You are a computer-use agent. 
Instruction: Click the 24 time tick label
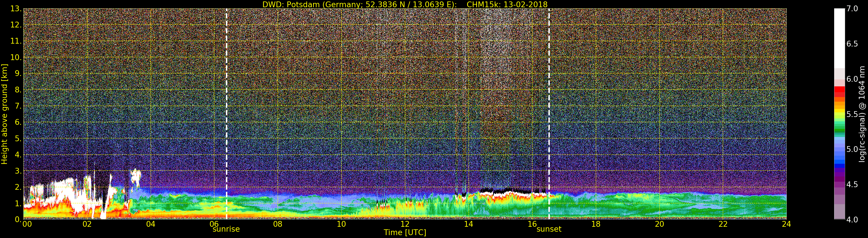point(786,224)
